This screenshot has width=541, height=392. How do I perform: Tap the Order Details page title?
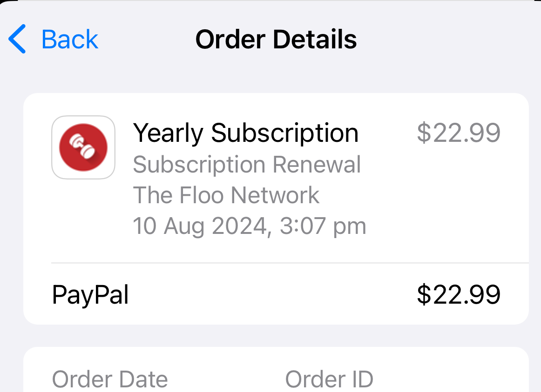[x=276, y=40]
